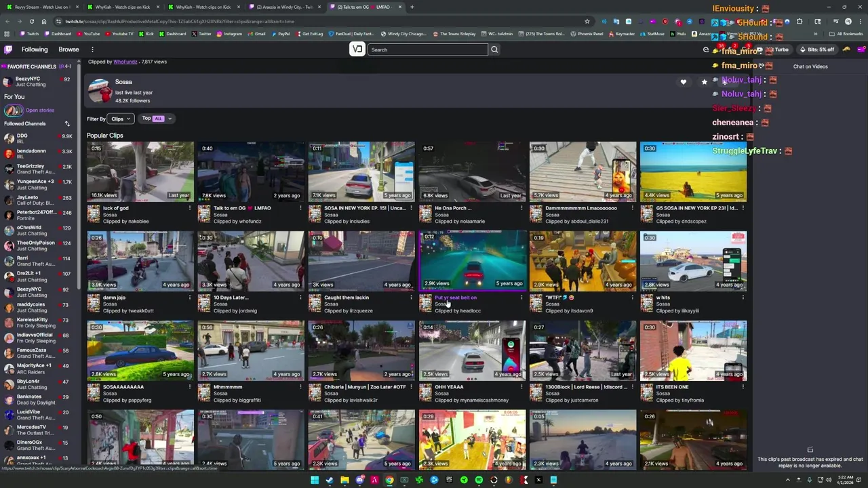Click 'SOSAAAAAAAAA' clip title
Image resolution: width=868 pixels, height=488 pixels.
tap(123, 387)
